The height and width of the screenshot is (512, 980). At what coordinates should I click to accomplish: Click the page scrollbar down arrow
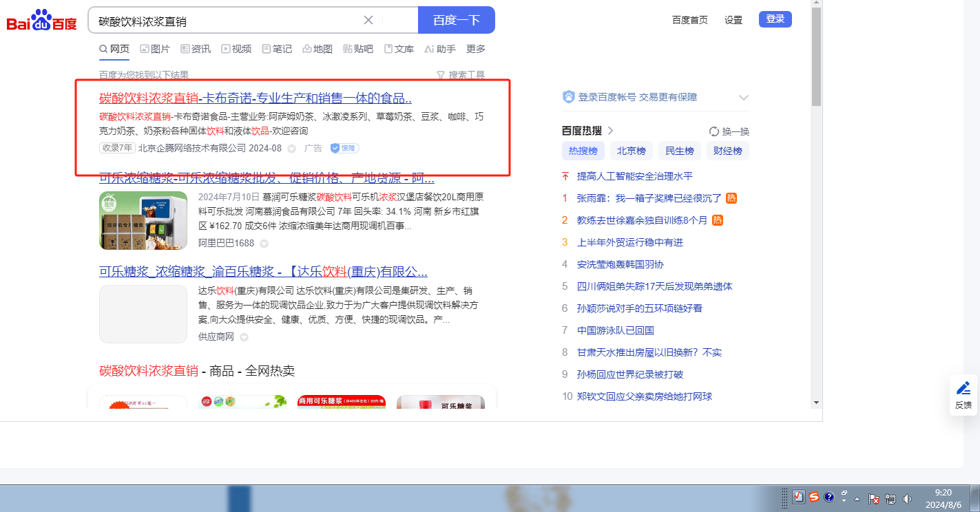[x=816, y=402]
